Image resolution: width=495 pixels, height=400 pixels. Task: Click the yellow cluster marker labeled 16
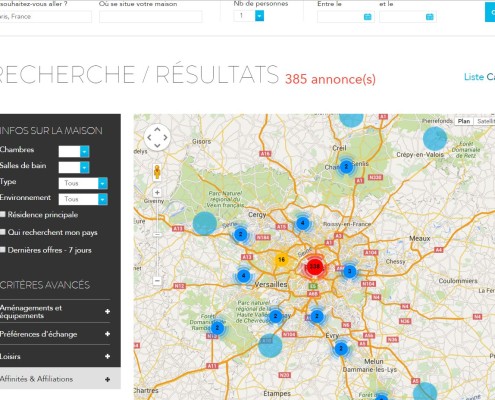[x=281, y=260]
